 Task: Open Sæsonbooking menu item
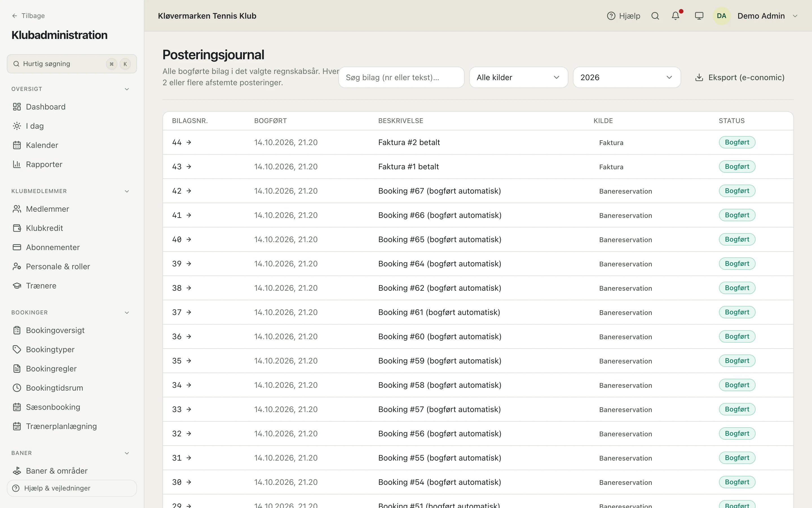click(72, 407)
